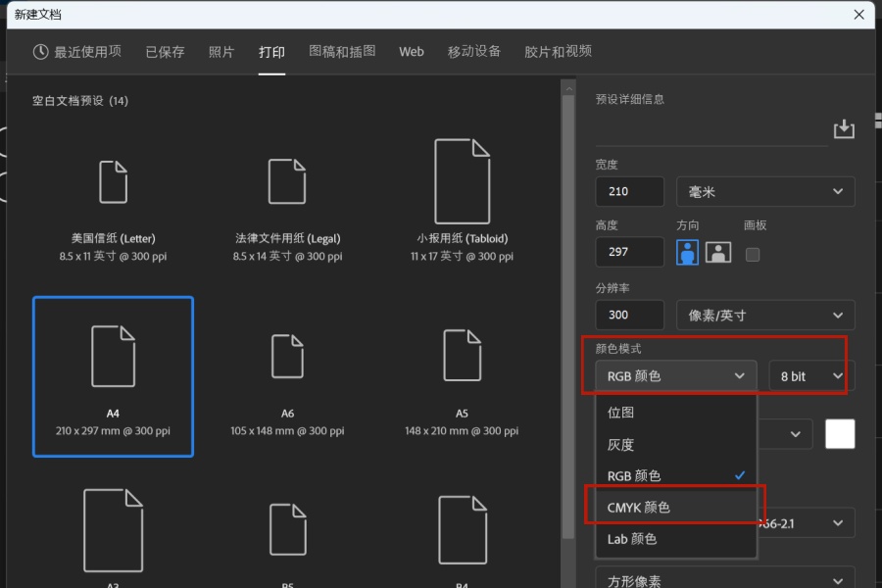Image resolution: width=882 pixels, height=588 pixels.
Task: Select the selected A4 preset thumbnail
Action: [x=113, y=376]
